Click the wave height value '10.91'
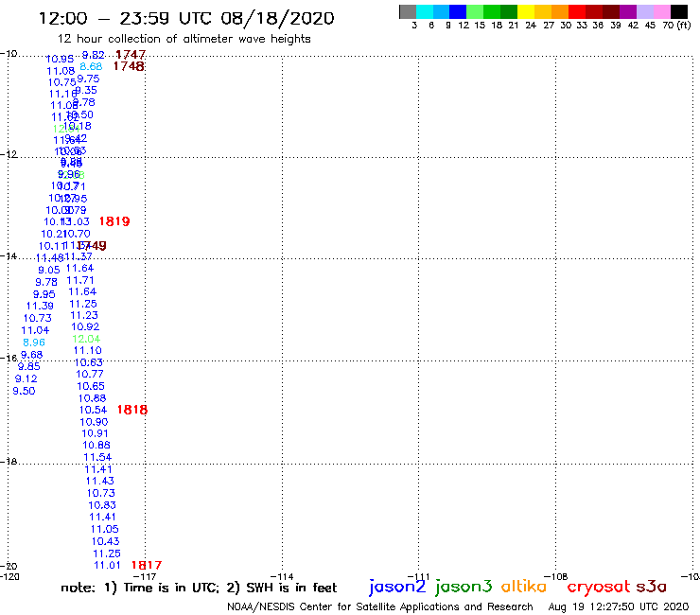700x615 pixels. point(96,433)
